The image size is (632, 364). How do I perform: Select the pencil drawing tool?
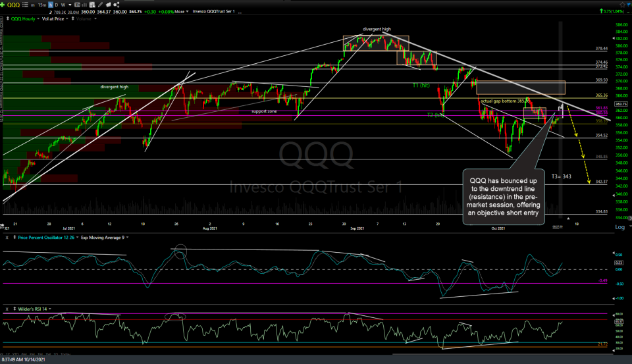(x=100, y=5)
